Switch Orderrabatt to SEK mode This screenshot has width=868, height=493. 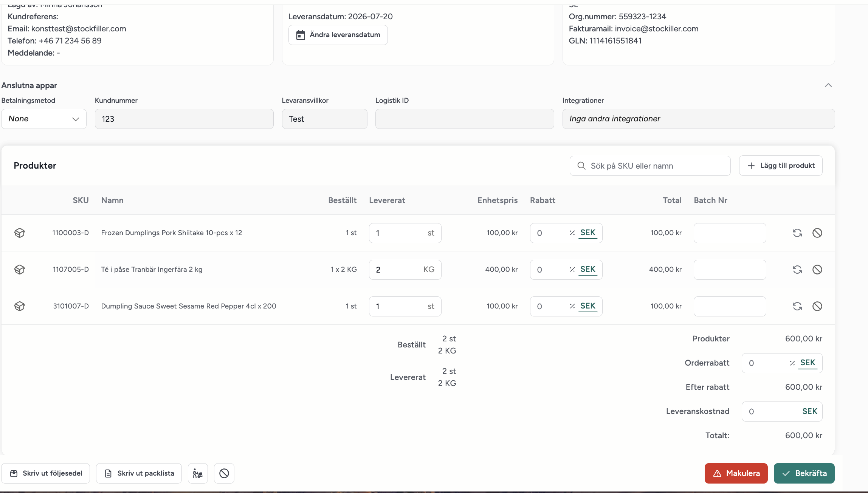point(808,363)
